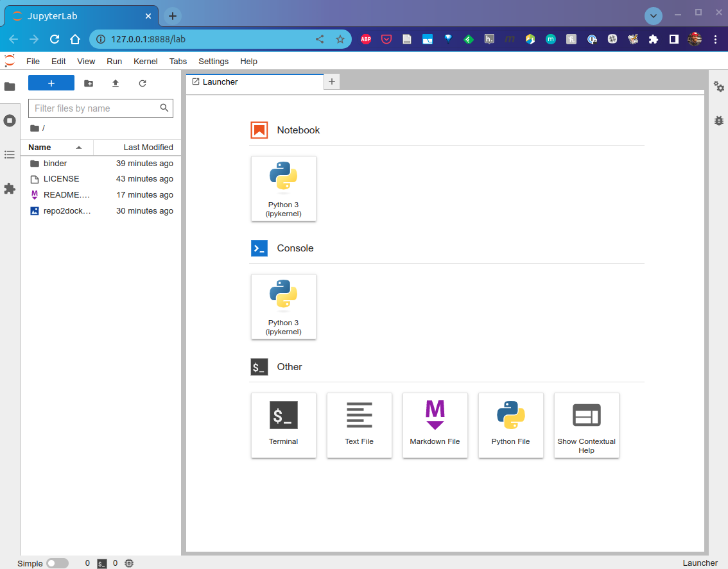Click Show Contextual Help card
The height and width of the screenshot is (569, 728).
(x=586, y=425)
